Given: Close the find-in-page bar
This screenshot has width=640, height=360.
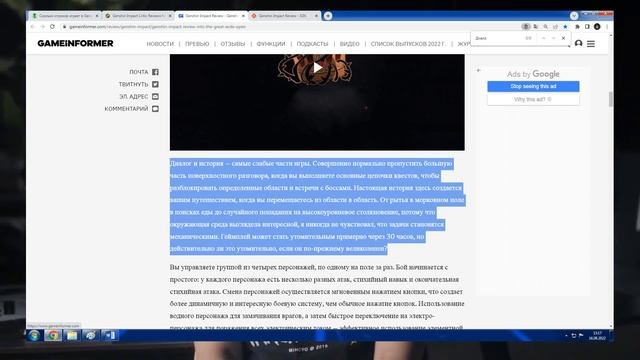Looking at the screenshot, I should click(x=563, y=38).
